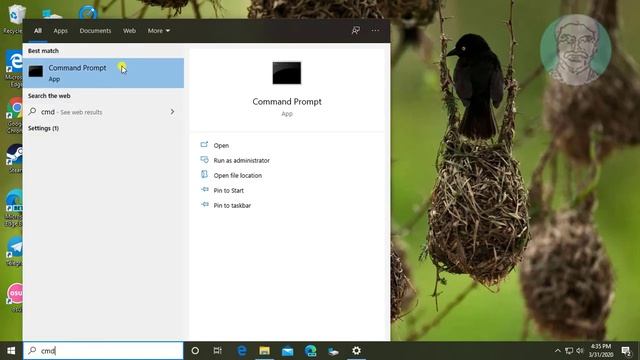
Task: Expand the More filter dropdown
Action: point(159,31)
